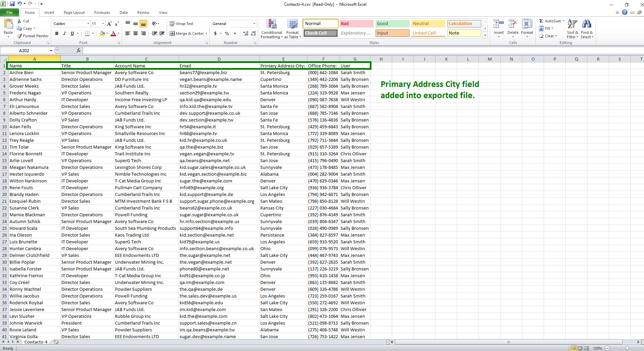Click the Save icon in Quick Access
The width and height of the screenshot is (644, 351).
[12, 4]
